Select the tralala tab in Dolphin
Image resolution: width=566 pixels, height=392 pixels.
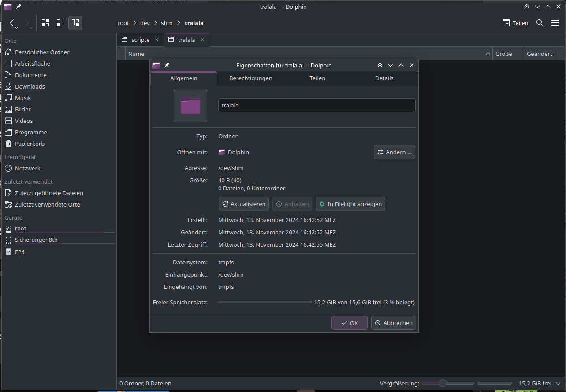(186, 40)
